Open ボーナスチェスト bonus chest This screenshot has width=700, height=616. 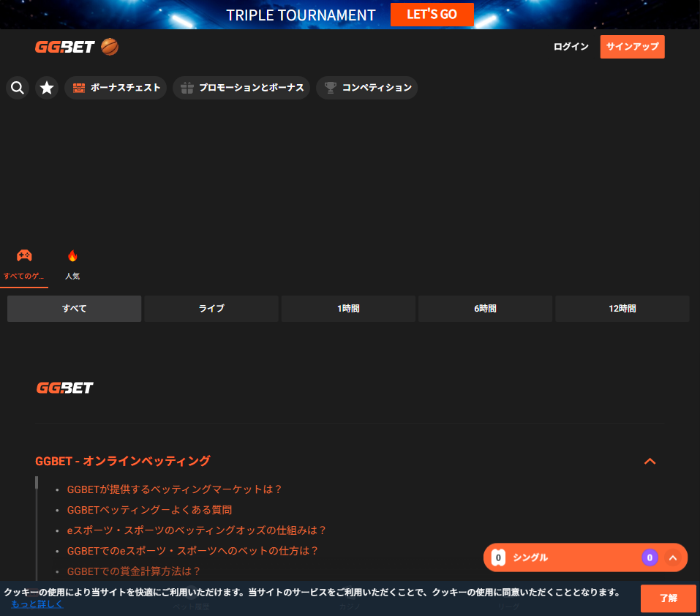coord(116,88)
